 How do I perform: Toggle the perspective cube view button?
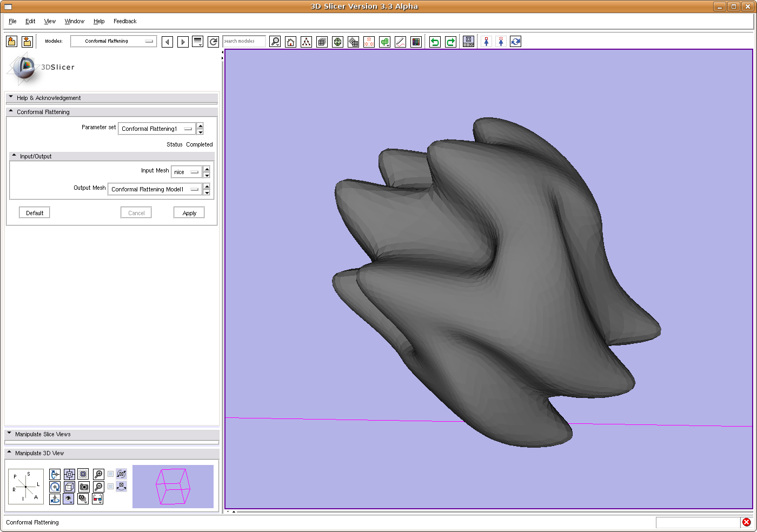[69, 487]
